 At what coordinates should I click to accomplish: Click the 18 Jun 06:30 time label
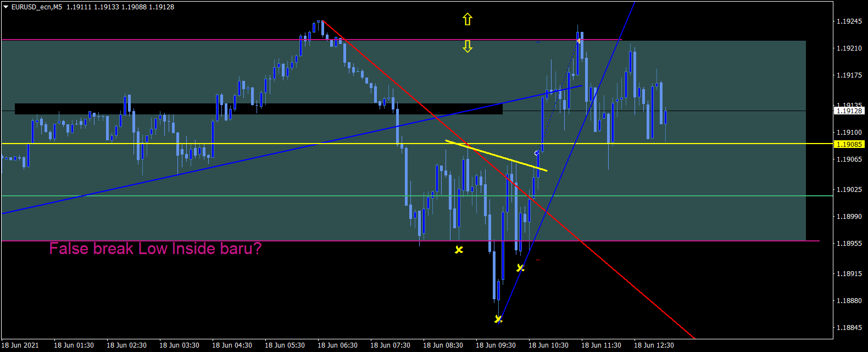337,345
